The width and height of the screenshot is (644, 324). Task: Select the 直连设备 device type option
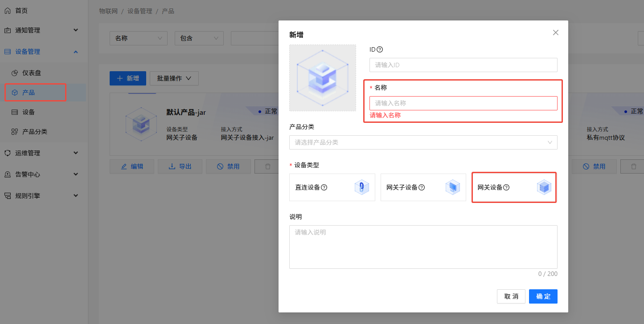(332, 187)
